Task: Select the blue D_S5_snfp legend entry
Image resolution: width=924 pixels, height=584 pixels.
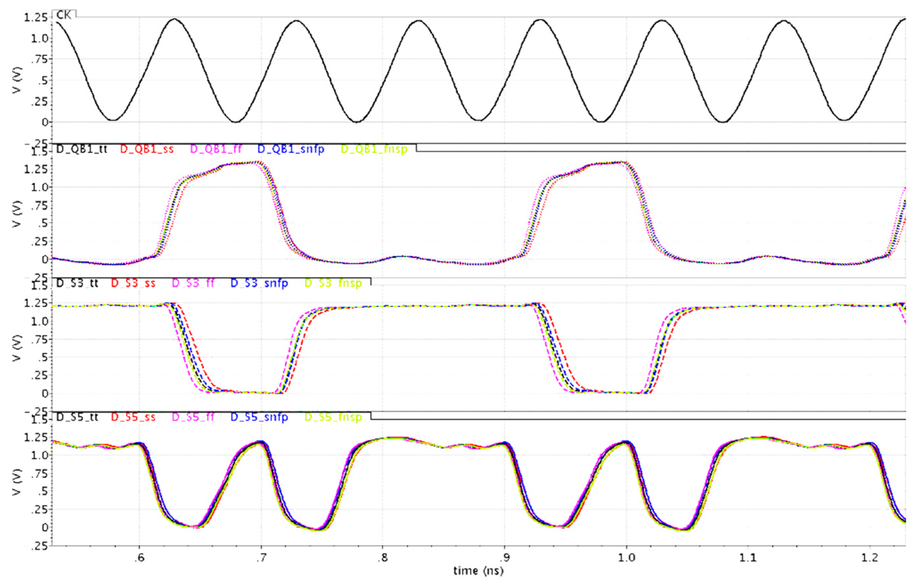Action: (259, 417)
